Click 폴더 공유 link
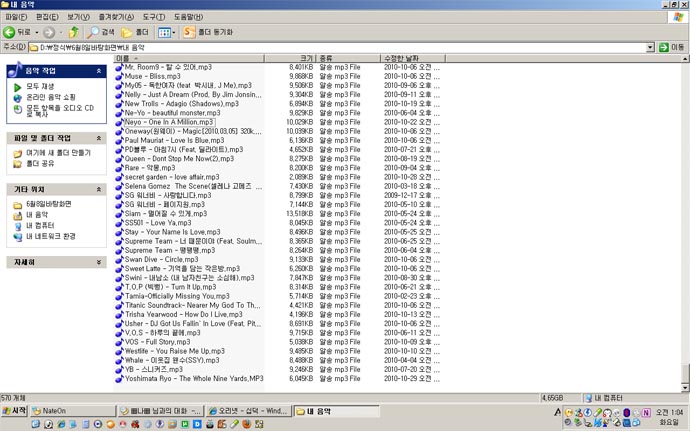 pyautogui.click(x=40, y=163)
